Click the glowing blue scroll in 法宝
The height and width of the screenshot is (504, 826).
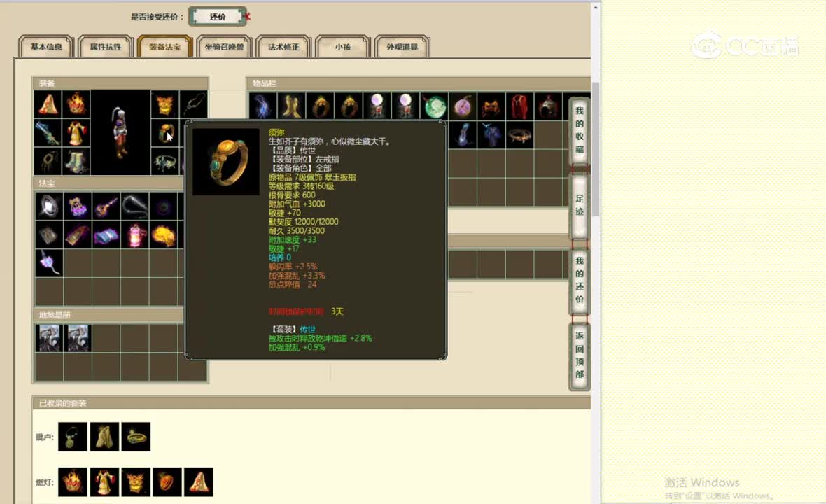(106, 234)
